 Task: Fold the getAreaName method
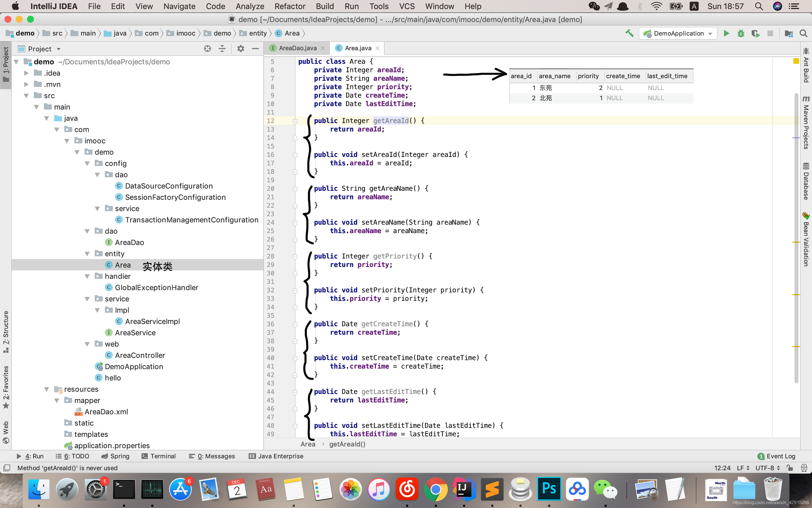click(295, 189)
